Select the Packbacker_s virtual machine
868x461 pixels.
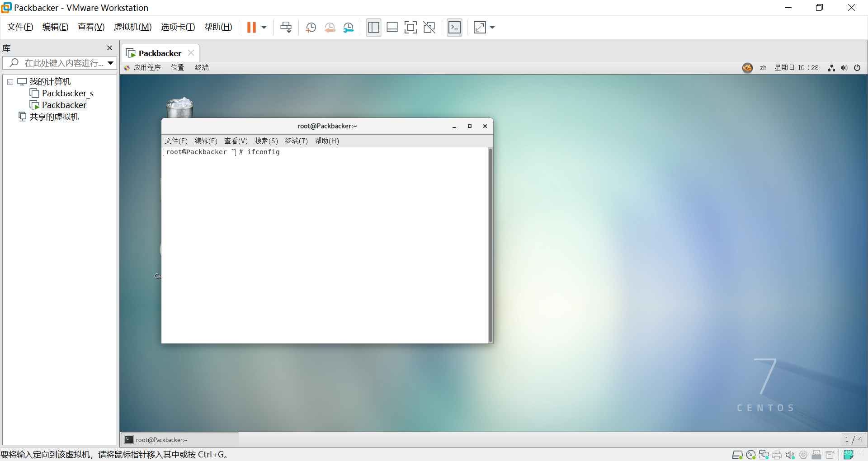tap(62, 94)
